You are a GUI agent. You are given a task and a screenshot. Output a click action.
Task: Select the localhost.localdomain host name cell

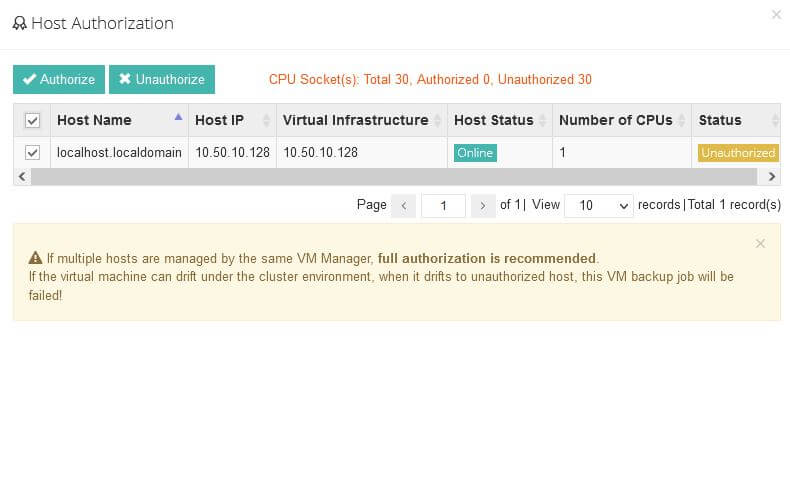click(x=119, y=152)
